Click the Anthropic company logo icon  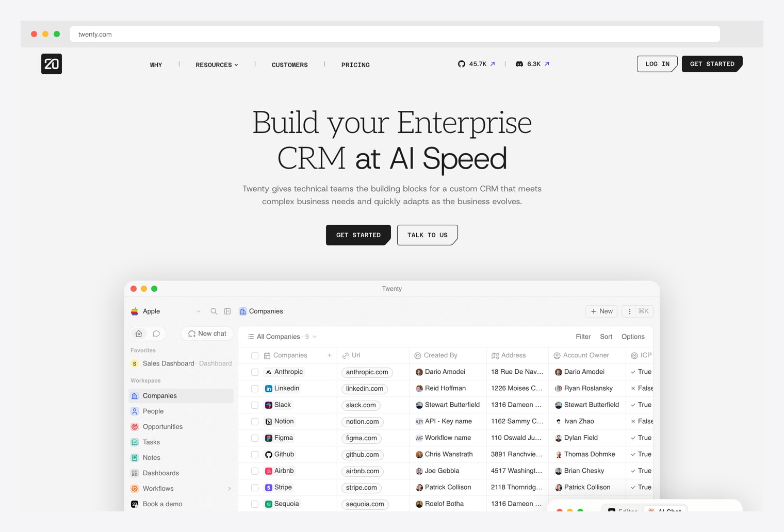click(269, 372)
